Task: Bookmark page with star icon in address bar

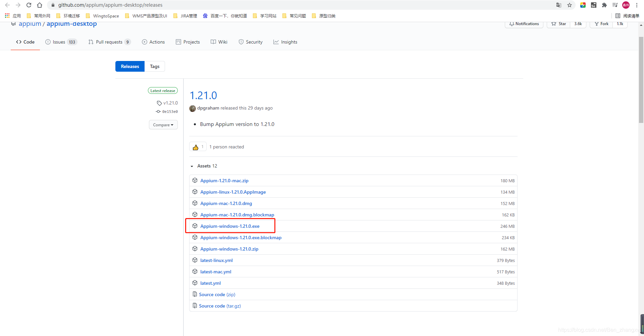Action: click(x=570, y=5)
